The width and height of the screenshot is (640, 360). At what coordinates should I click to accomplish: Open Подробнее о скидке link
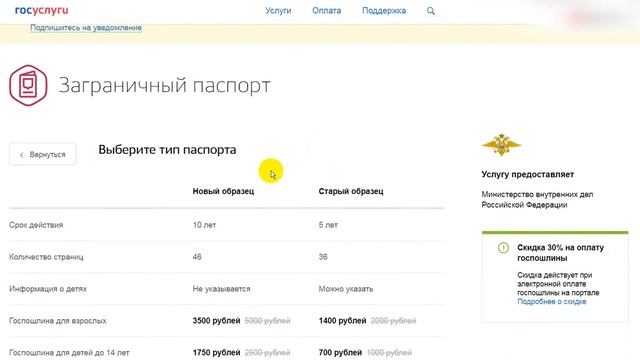click(551, 302)
